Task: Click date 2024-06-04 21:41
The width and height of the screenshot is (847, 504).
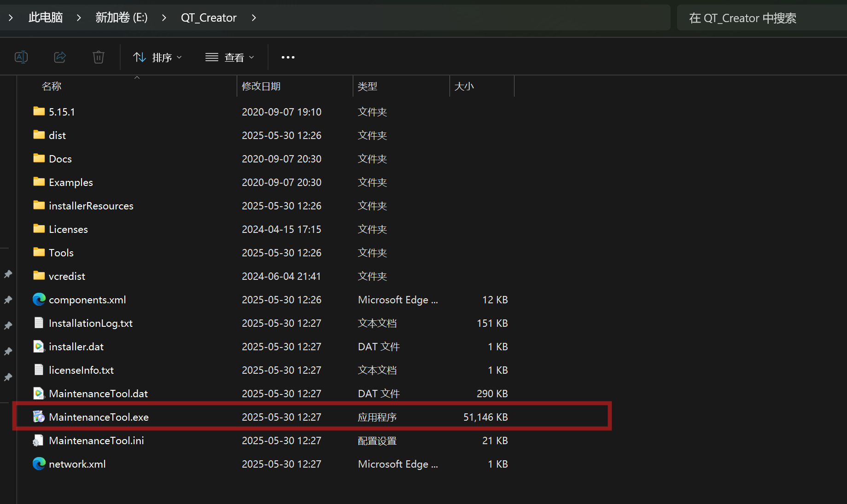Action: [281, 276]
